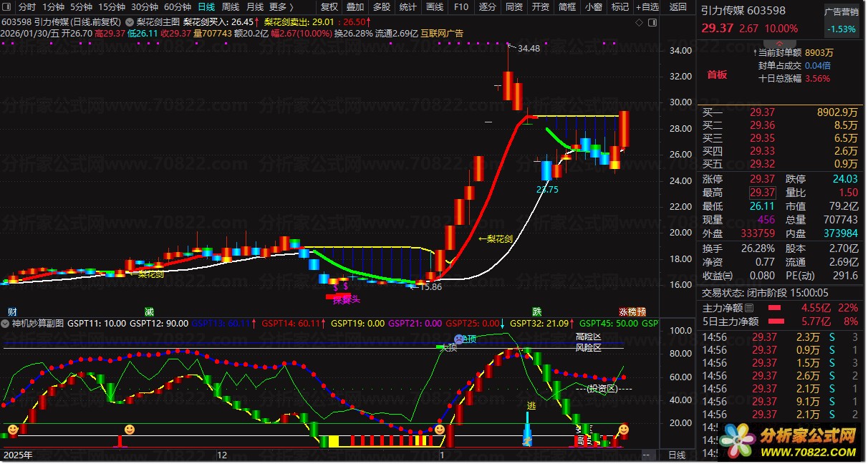868x464 pixels.
Task: Select the 日线 period tab
Action: tap(206, 6)
